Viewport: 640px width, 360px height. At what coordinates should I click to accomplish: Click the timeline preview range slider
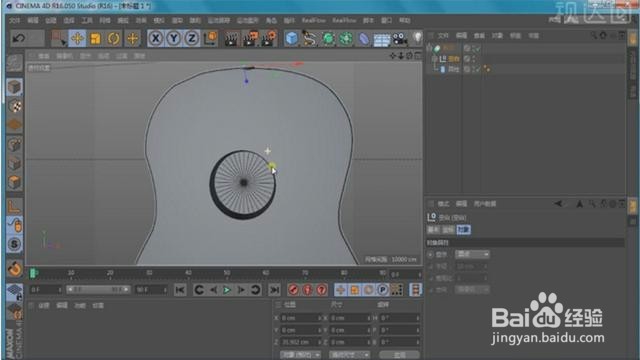click(98, 289)
